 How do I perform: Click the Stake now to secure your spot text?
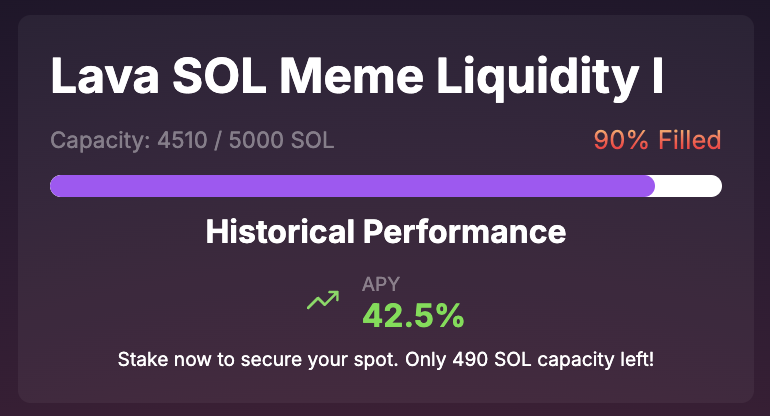[258, 360]
